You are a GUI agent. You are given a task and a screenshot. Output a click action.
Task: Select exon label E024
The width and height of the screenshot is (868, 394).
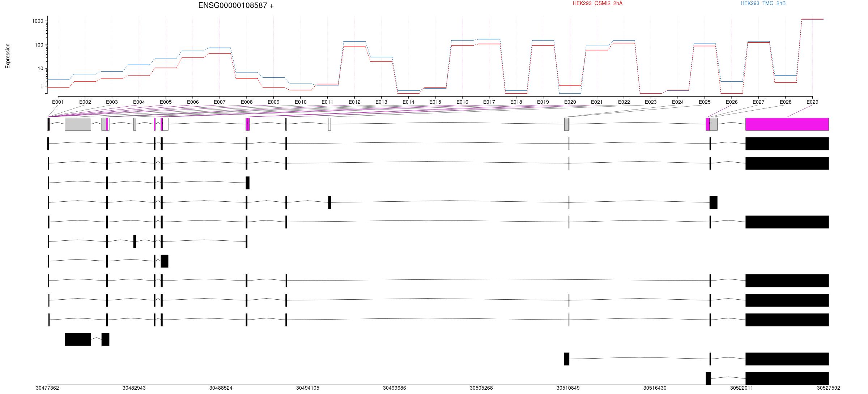tap(678, 102)
